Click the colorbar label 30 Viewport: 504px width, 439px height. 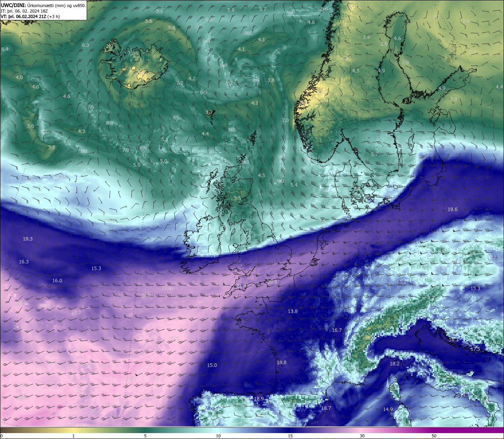(x=362, y=436)
